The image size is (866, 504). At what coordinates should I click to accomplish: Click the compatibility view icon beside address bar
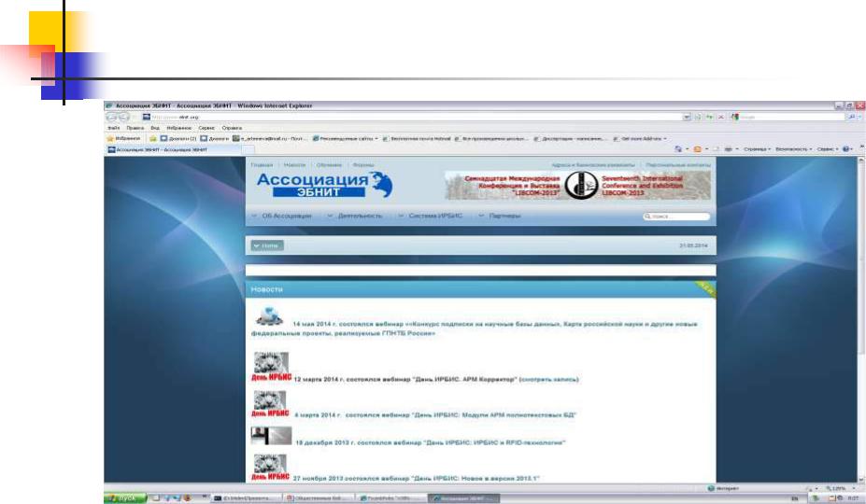pos(699,117)
